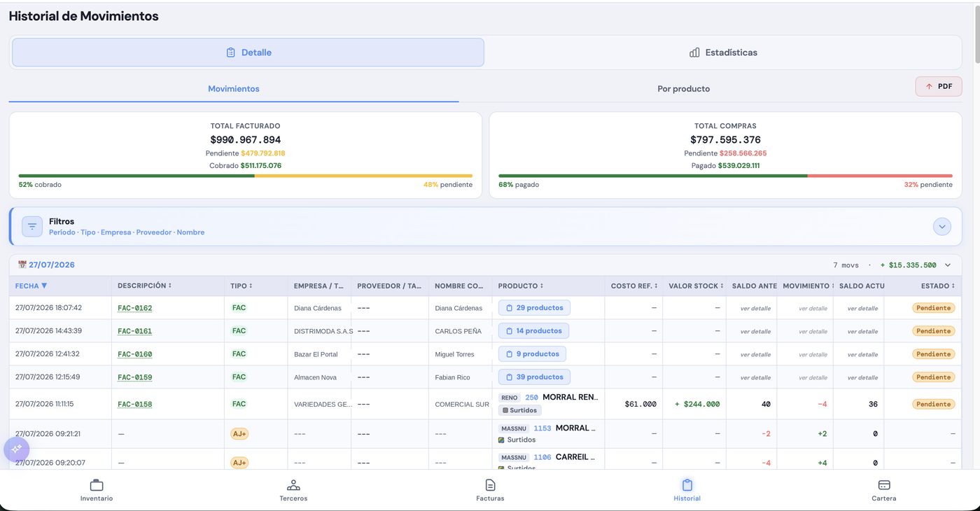980x511 pixels.
Task: Click the Historial de Movimientos title
Action: pyautogui.click(x=84, y=16)
